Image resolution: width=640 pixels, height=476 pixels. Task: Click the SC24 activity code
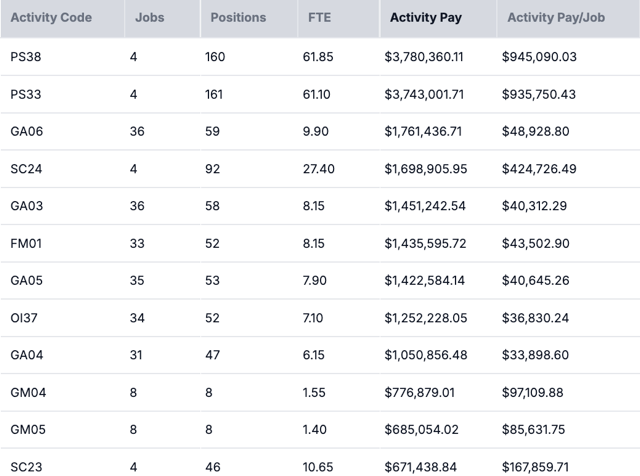[x=26, y=168]
